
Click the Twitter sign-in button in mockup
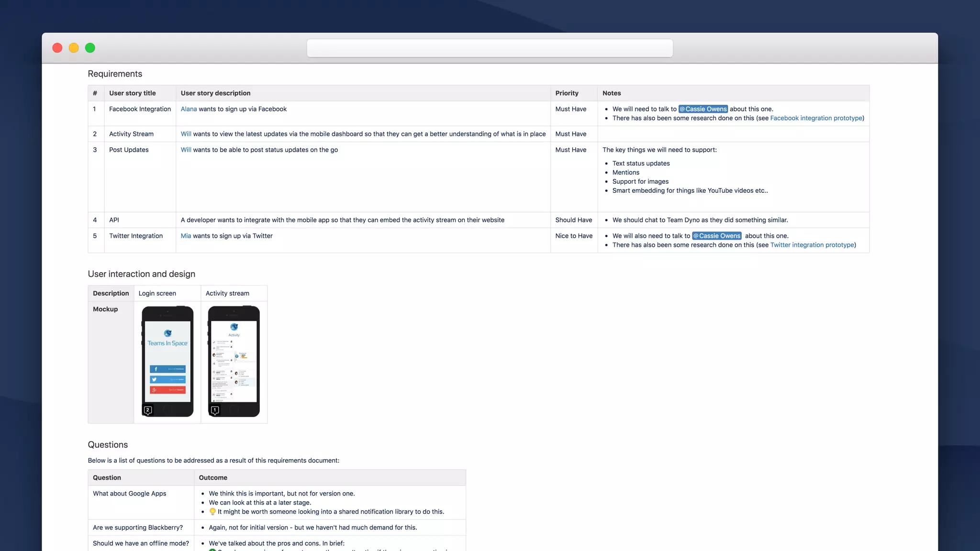[x=167, y=379]
